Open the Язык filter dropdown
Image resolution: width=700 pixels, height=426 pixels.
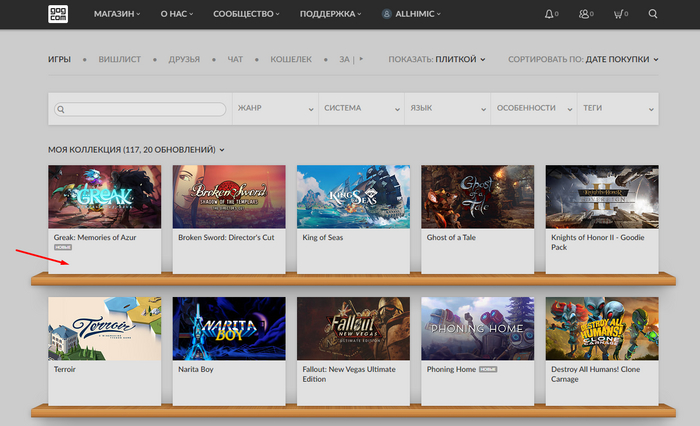point(446,108)
